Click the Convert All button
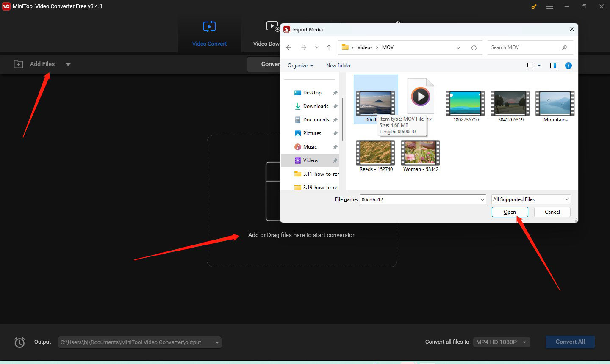 click(570, 342)
